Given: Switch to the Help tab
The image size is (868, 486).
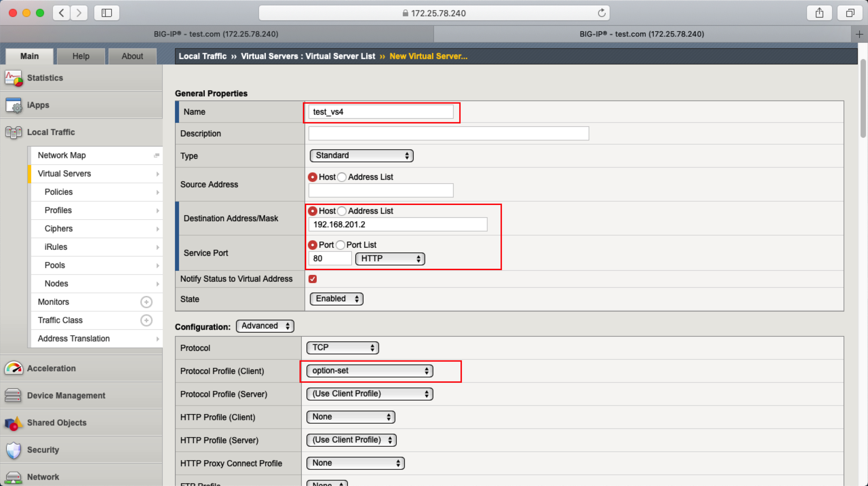Looking at the screenshot, I should 81,56.
